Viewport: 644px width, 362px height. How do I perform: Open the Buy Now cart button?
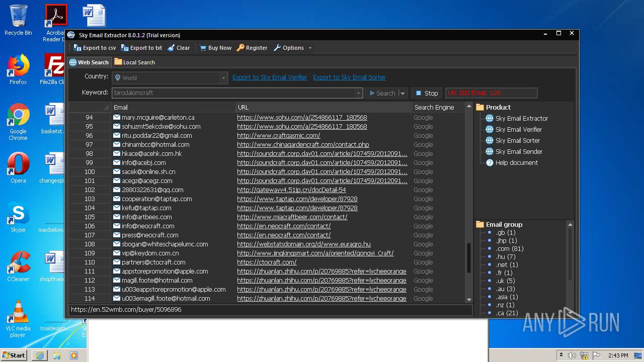215,48
